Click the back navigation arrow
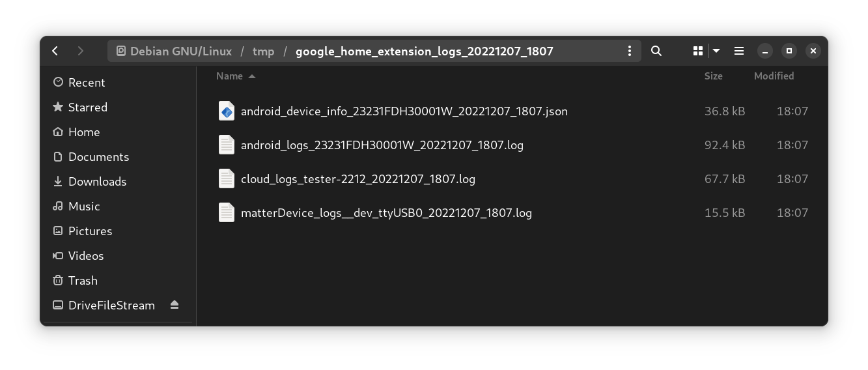 55,51
